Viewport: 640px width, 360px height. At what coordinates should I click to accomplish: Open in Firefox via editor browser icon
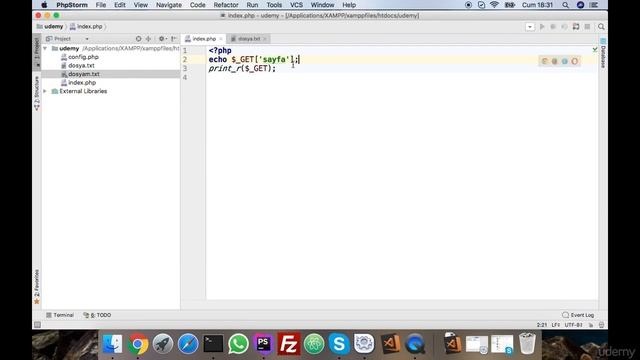[x=555, y=61]
